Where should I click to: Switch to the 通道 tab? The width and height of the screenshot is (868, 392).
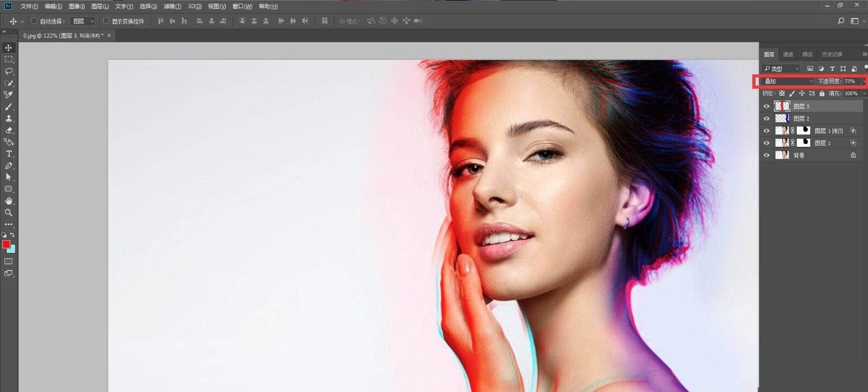click(x=788, y=54)
